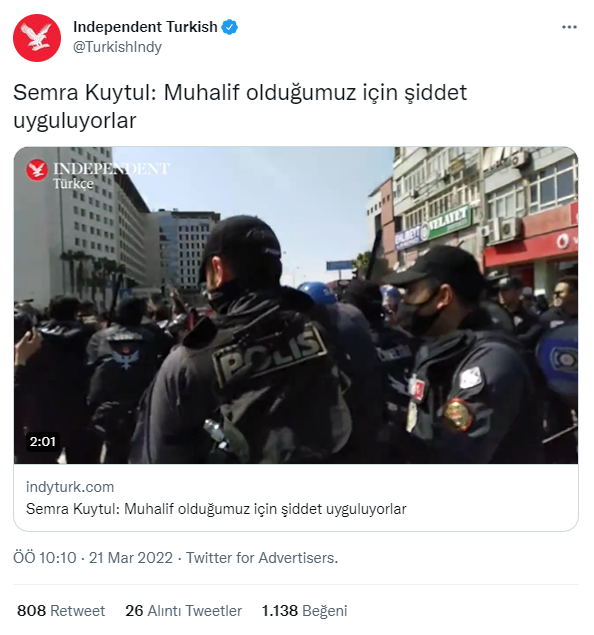Open the link card article title
The image size is (594, 635).
pos(216,509)
